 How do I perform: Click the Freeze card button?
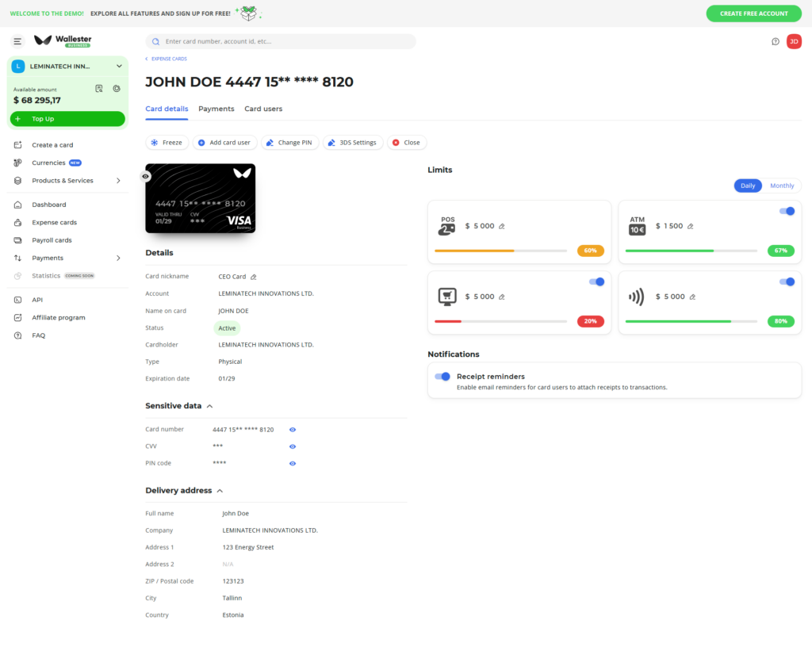tap(167, 143)
